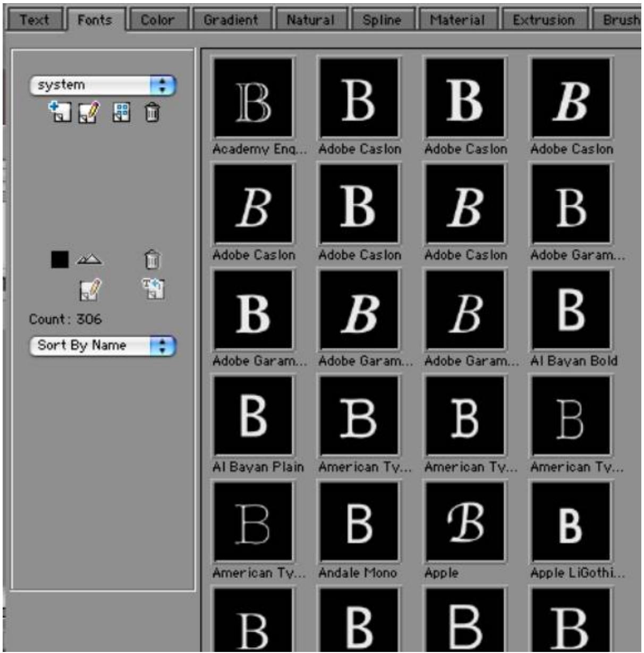The width and height of the screenshot is (644, 653).
Task: Pick the Al Bayan Plain font thumbnail
Action: (253, 416)
